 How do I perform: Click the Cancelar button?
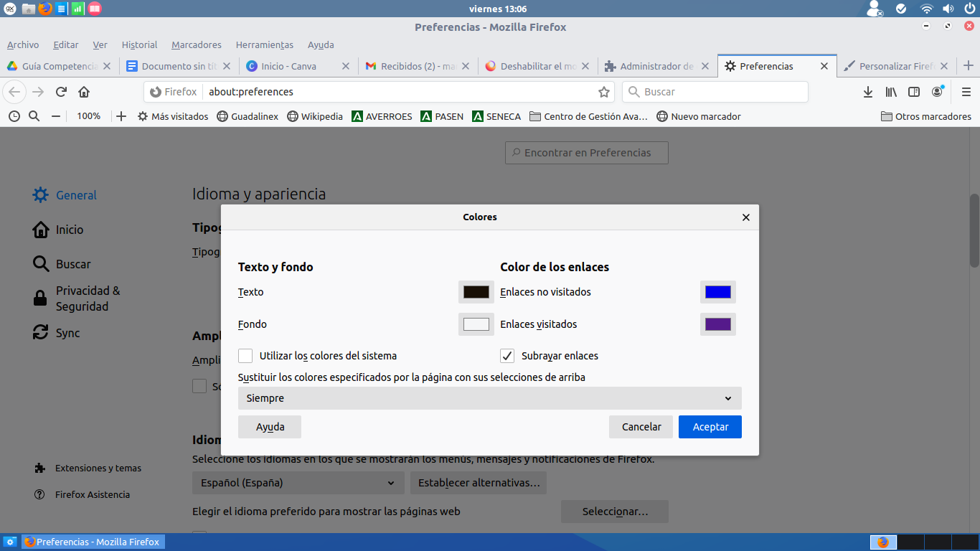pos(641,427)
